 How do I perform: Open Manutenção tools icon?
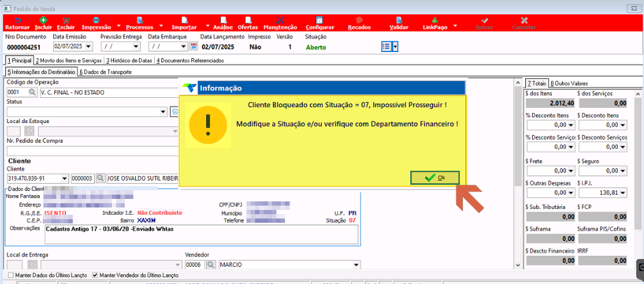(280, 20)
